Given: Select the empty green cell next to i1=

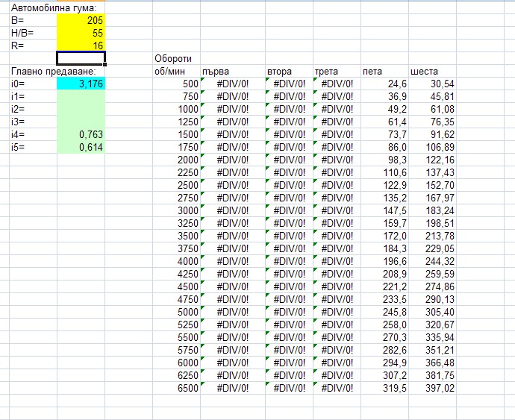Looking at the screenshot, I should click(x=81, y=96).
